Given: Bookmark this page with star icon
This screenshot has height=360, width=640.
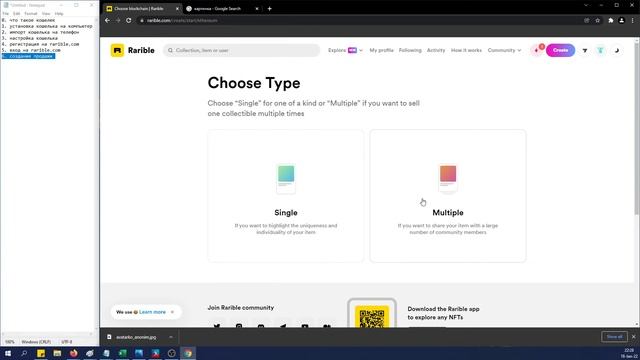Looking at the screenshot, I should click(x=598, y=20).
